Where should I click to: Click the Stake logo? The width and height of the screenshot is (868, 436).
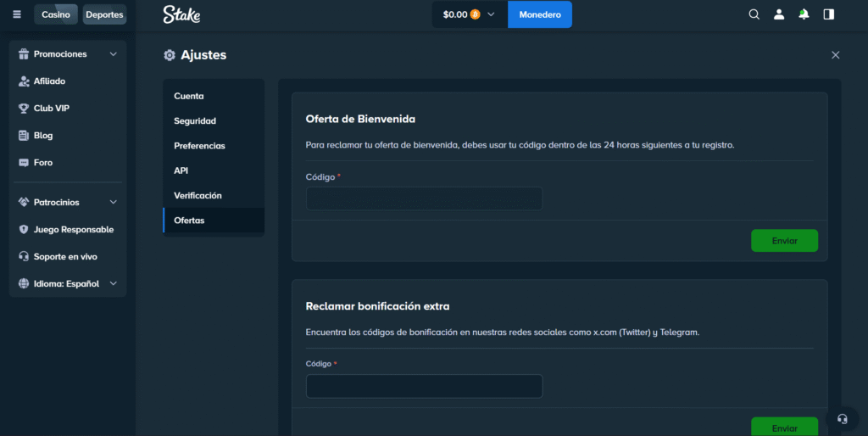[x=181, y=14]
